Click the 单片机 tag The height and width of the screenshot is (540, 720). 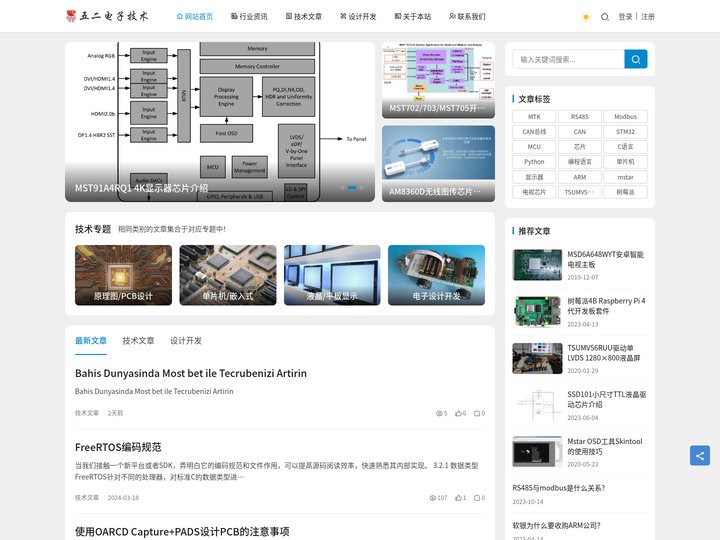coord(625,162)
